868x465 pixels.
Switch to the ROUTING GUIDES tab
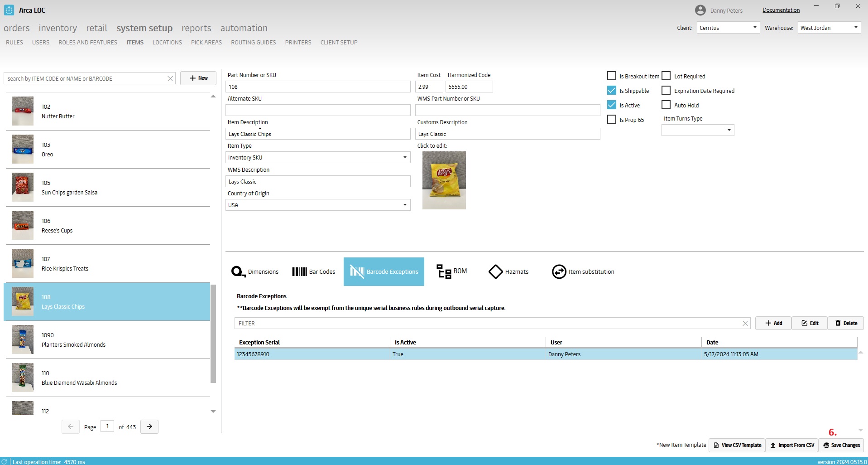(254, 42)
